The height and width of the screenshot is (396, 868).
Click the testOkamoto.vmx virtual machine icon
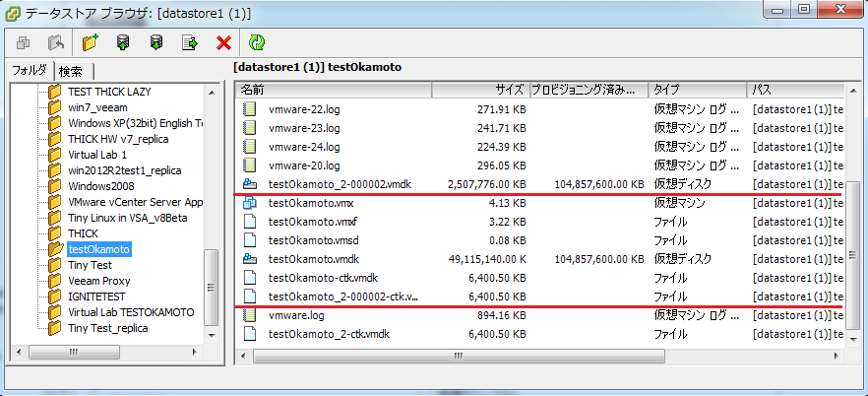coord(250,203)
